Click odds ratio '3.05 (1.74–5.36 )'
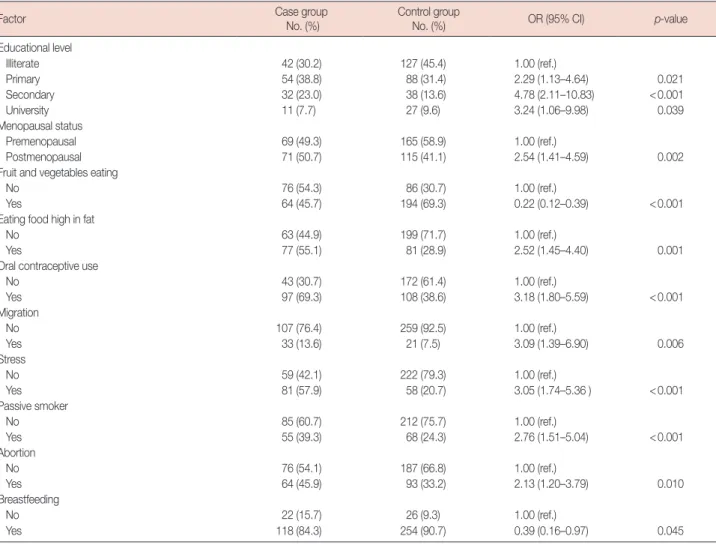The width and height of the screenshot is (716, 545). (553, 391)
